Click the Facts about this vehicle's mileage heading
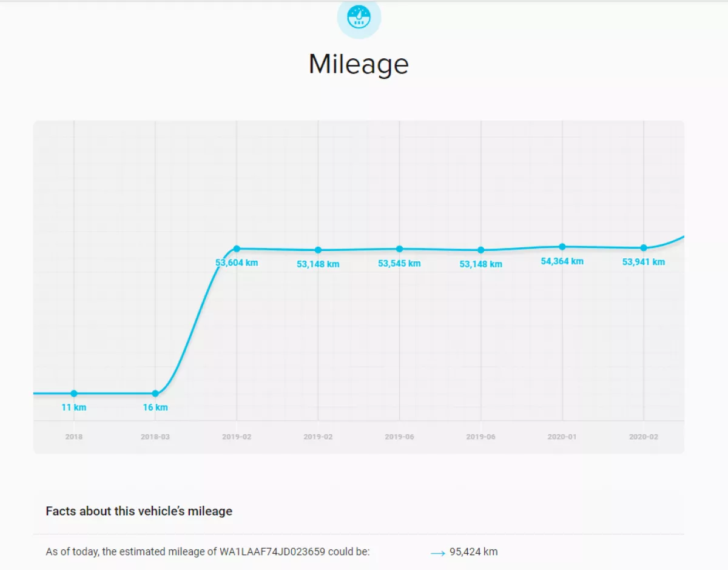Screen dimensions: 728x570 tap(139, 511)
